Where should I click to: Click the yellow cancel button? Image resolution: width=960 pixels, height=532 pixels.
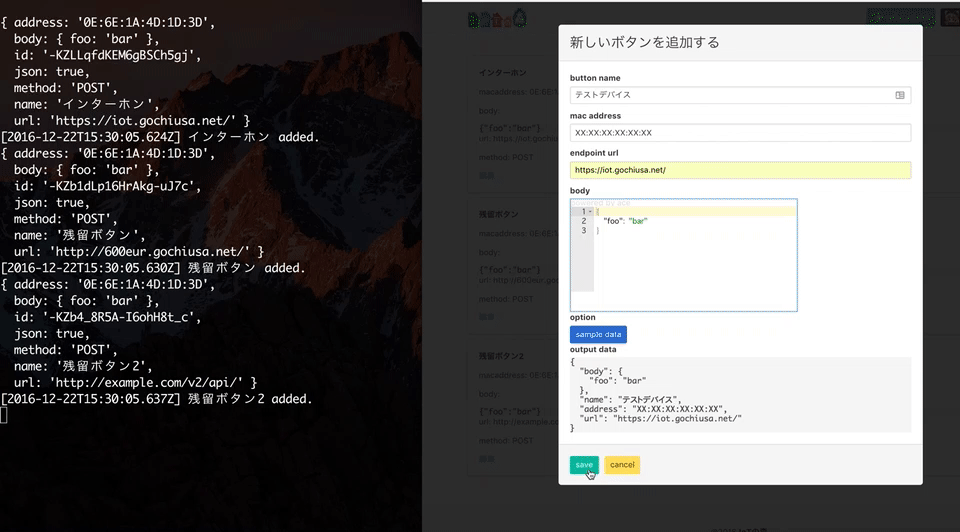[622, 465]
